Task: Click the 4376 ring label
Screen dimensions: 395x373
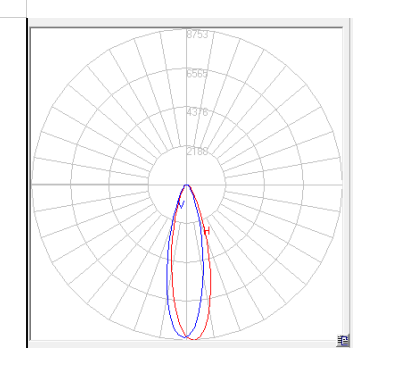Action: click(197, 112)
